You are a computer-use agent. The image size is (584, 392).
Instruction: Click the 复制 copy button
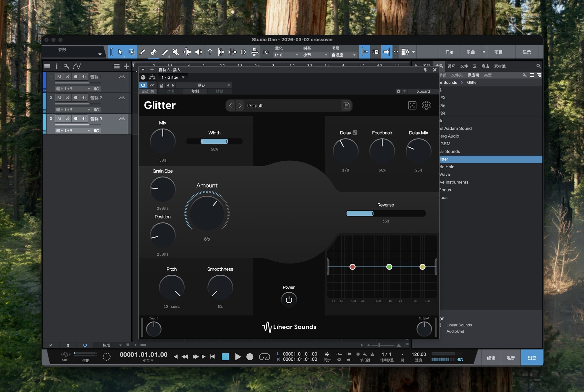[x=195, y=91]
